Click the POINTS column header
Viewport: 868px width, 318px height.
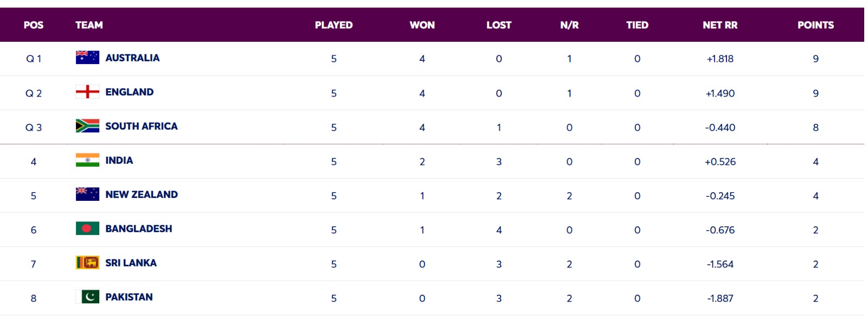tap(815, 25)
